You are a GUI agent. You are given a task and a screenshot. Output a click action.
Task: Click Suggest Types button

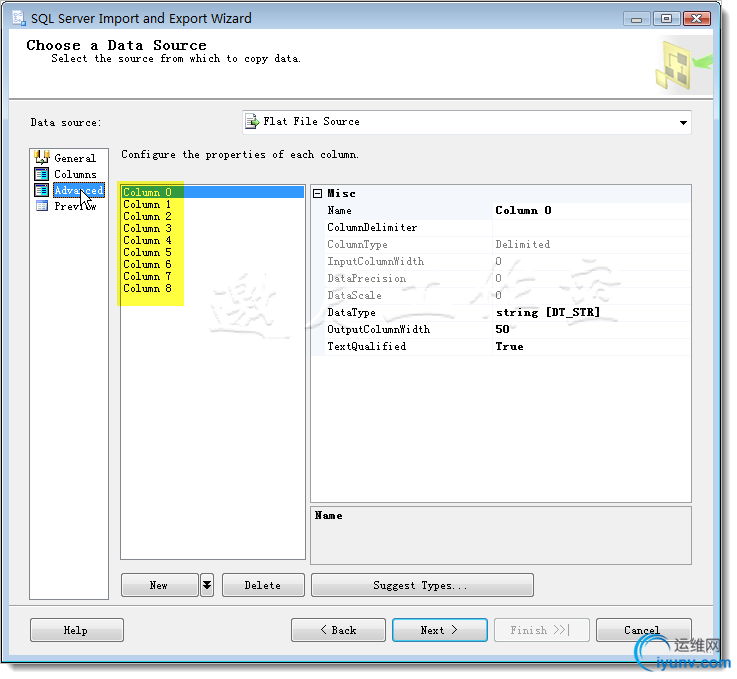[422, 585]
